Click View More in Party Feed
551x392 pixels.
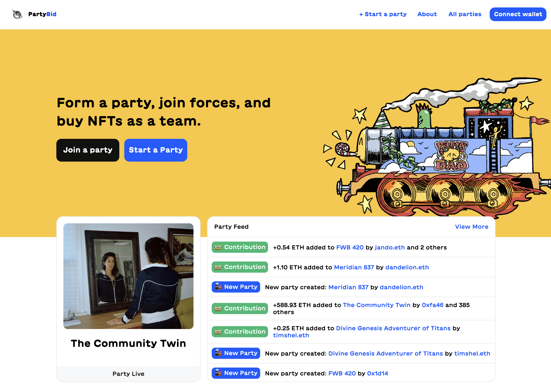coord(472,227)
